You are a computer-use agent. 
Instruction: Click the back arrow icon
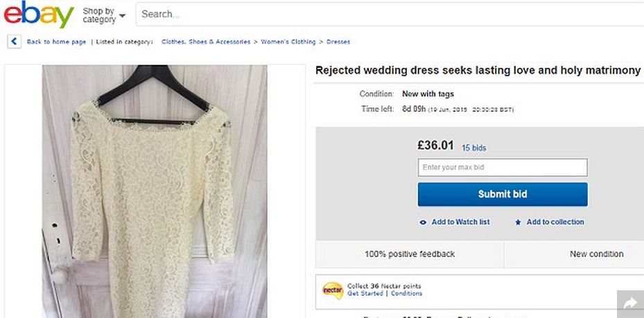[x=14, y=42]
